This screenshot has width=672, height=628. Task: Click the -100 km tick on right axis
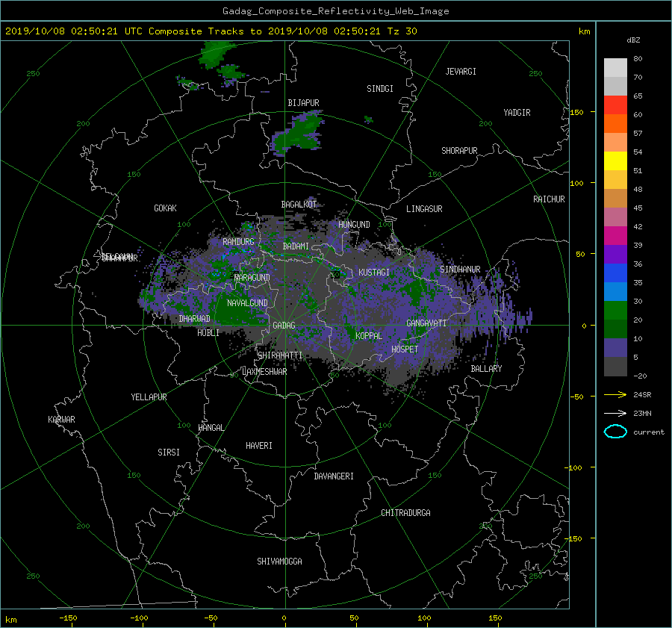575,467
